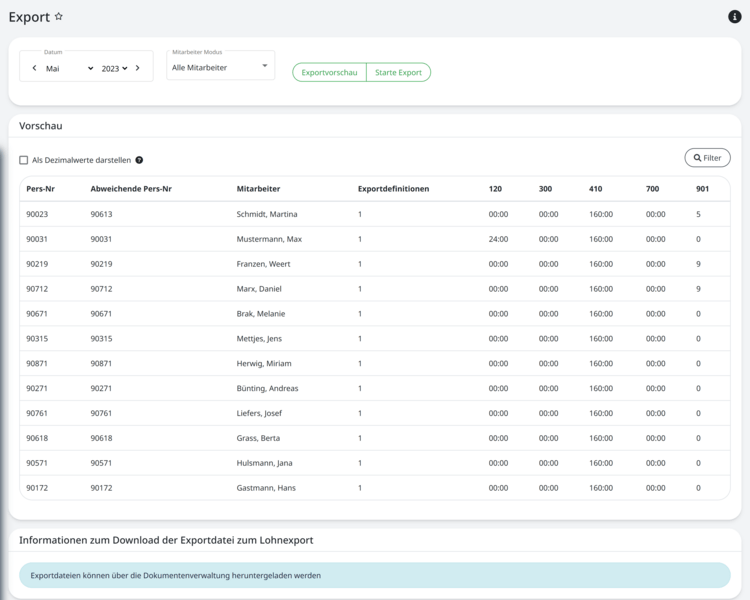Image resolution: width=750 pixels, height=600 pixels.
Task: Click the 901 column header
Action: click(702, 189)
